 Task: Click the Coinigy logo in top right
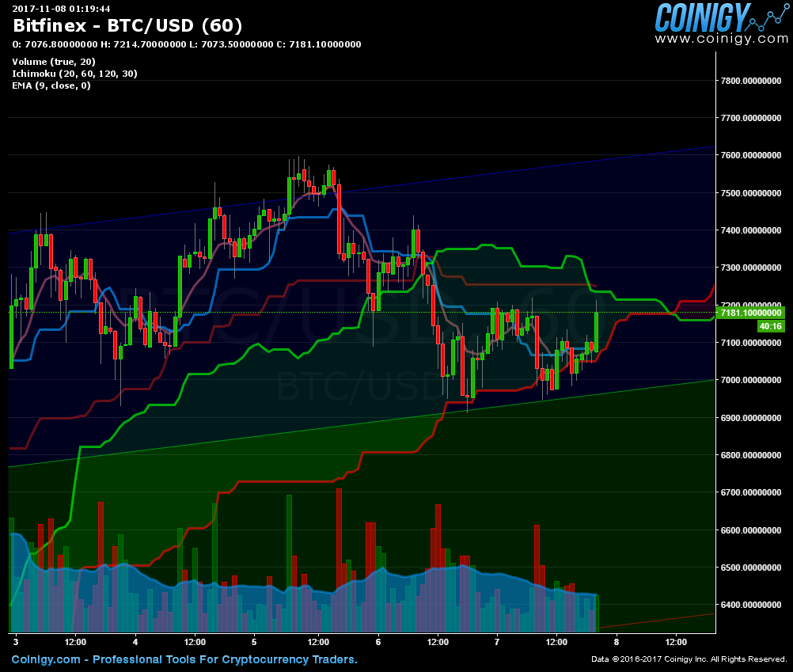point(721,17)
